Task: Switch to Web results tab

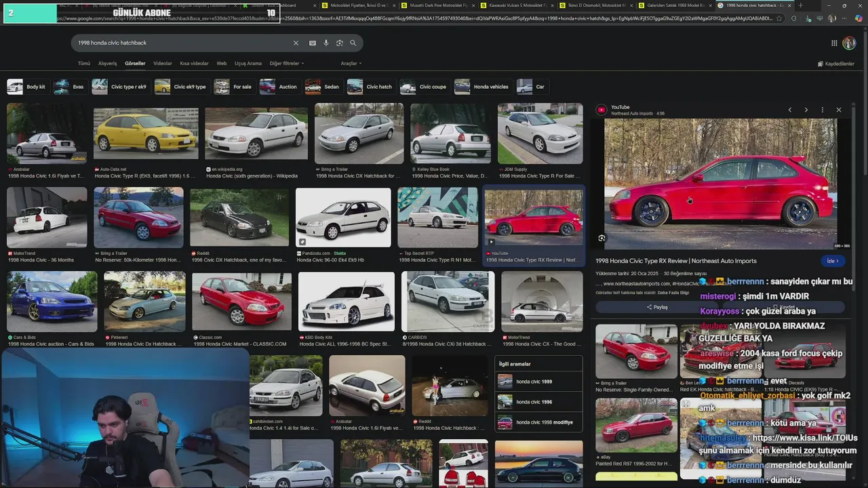Action: [221, 63]
